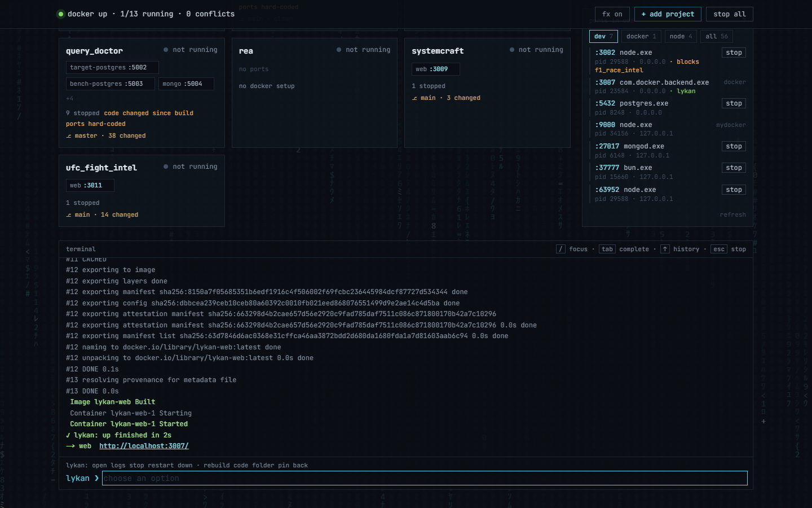Expand the +4 more ports in query_doctor
Viewport: 812px width, 508px height.
pyautogui.click(x=70, y=98)
